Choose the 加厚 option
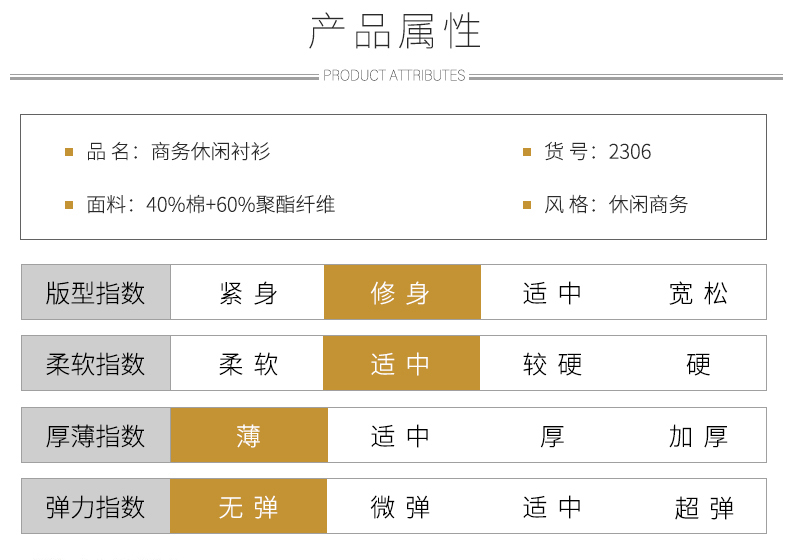 (x=698, y=436)
